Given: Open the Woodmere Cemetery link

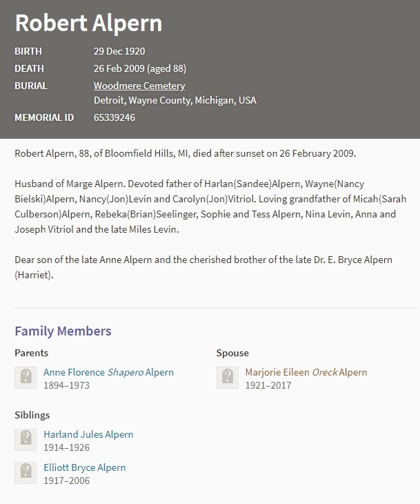Looking at the screenshot, I should click(x=139, y=86).
